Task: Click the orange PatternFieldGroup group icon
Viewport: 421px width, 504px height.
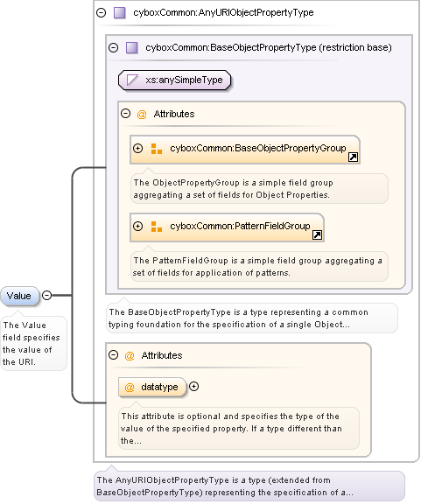Action: (x=157, y=227)
